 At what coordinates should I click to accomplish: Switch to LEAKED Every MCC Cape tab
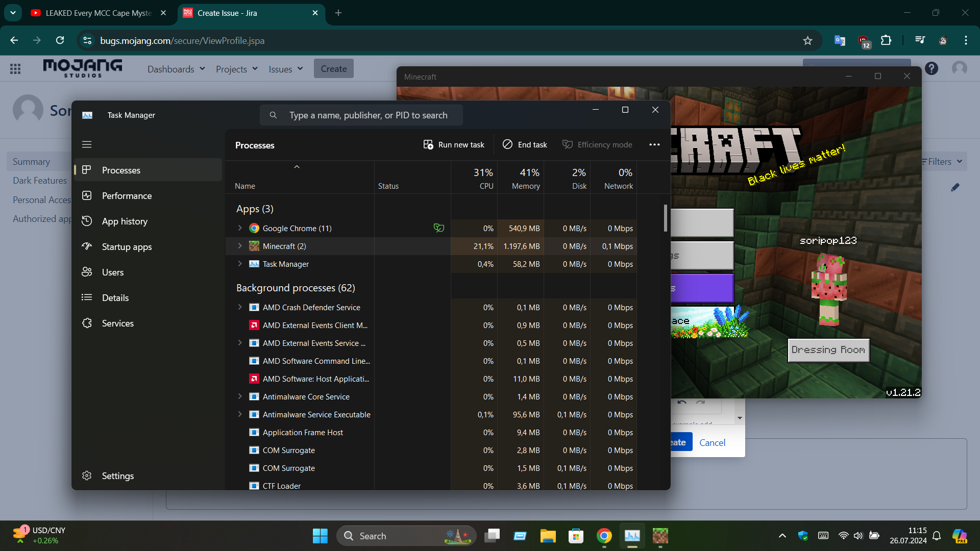pos(98,13)
